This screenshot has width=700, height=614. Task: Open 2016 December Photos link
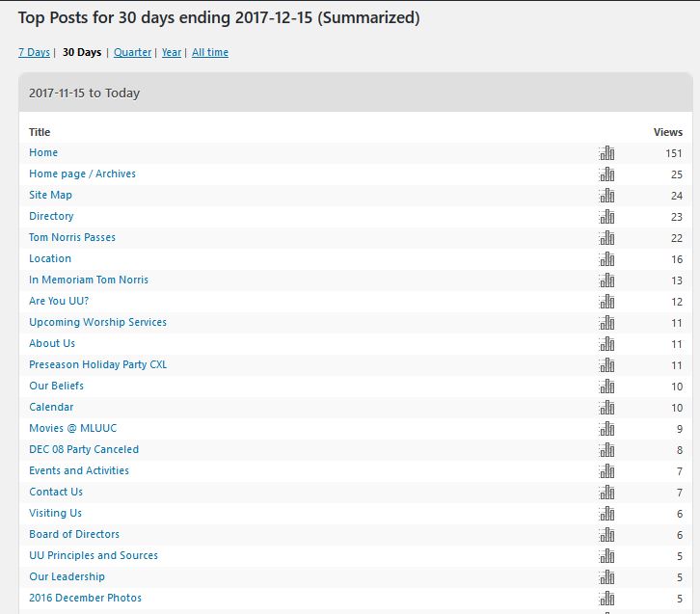click(x=85, y=598)
